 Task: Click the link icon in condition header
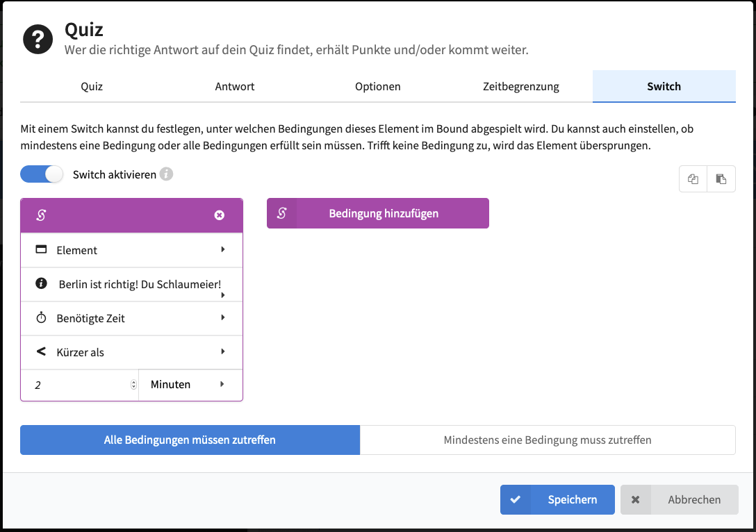point(41,215)
